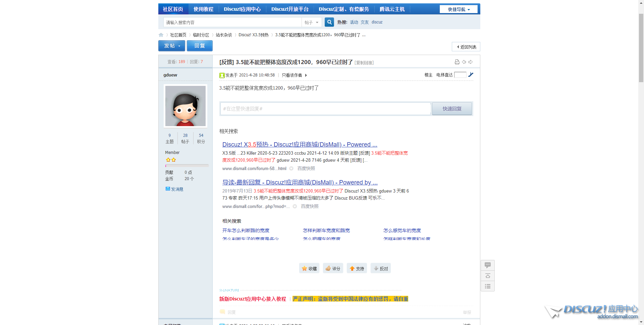
Task: Click the 返回列表 button
Action: click(466, 47)
